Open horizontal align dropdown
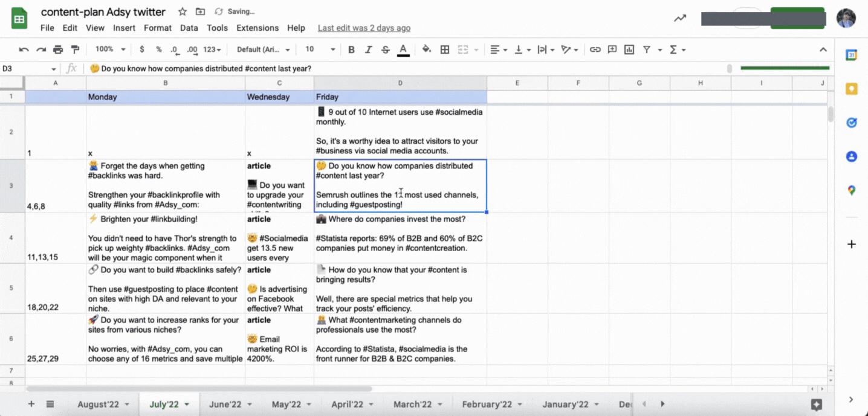 click(x=499, y=50)
